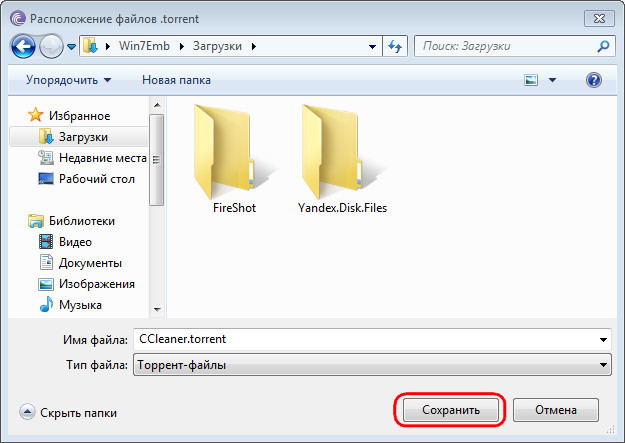Screen dimensions: 625x443
Task: Click the Back navigation arrow button
Action: [23, 46]
